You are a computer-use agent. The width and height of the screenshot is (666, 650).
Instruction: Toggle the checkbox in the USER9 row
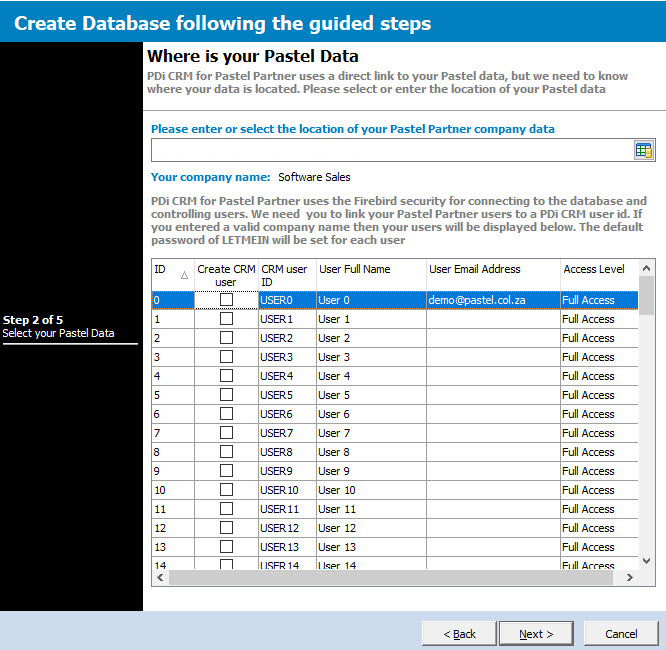pyautogui.click(x=226, y=470)
